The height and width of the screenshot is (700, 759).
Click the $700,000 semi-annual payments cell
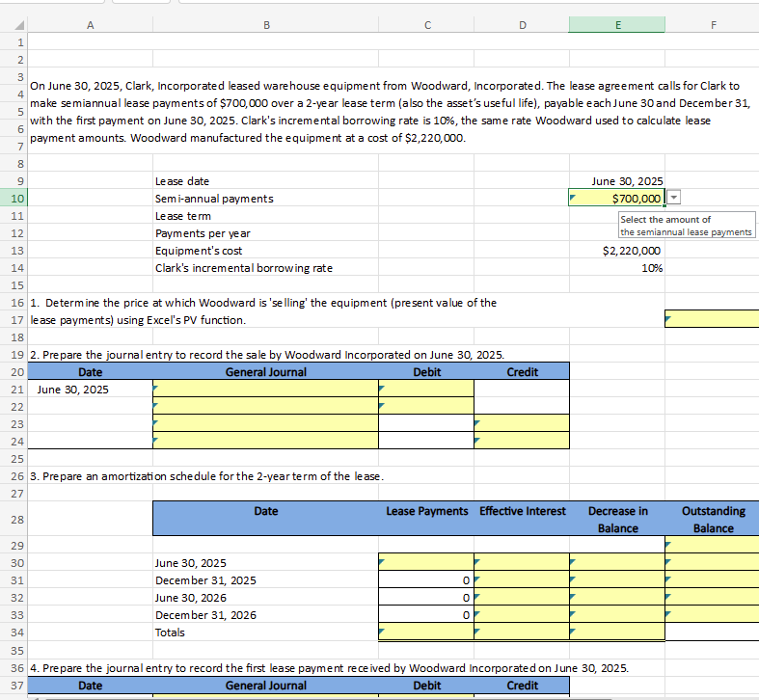[617, 199]
